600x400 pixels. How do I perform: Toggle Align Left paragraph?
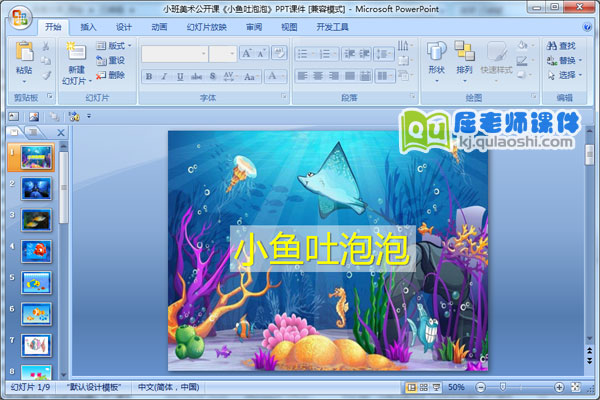pos(302,76)
